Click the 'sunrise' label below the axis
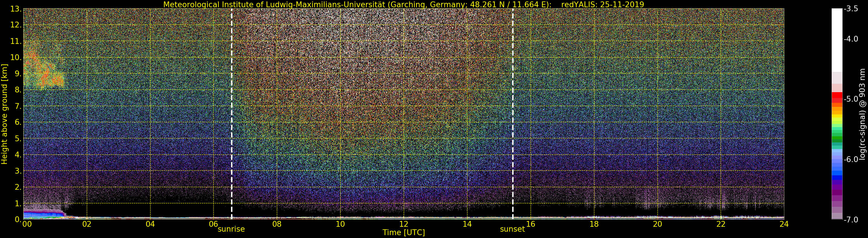868x238 pixels. [x=231, y=229]
